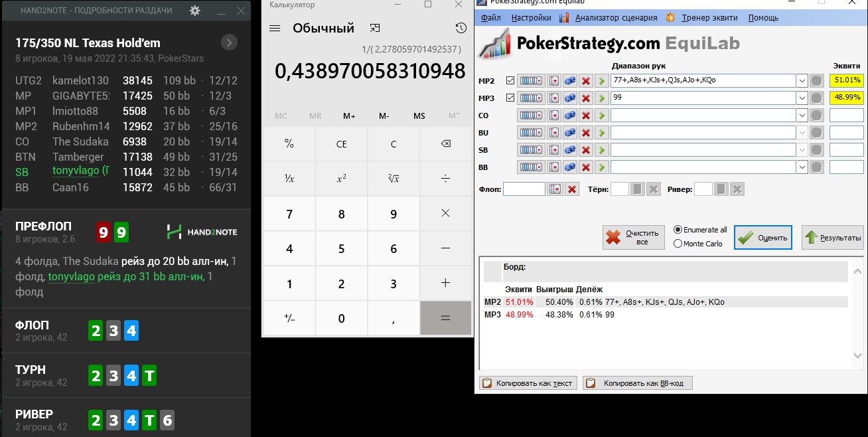Uncheck the MP3 player checkbox
This screenshot has height=437, width=868.
tap(510, 98)
